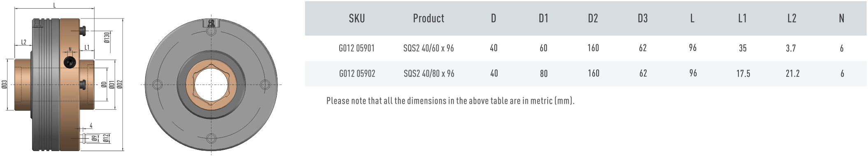Select SKU G012 05902 cell

point(357,74)
